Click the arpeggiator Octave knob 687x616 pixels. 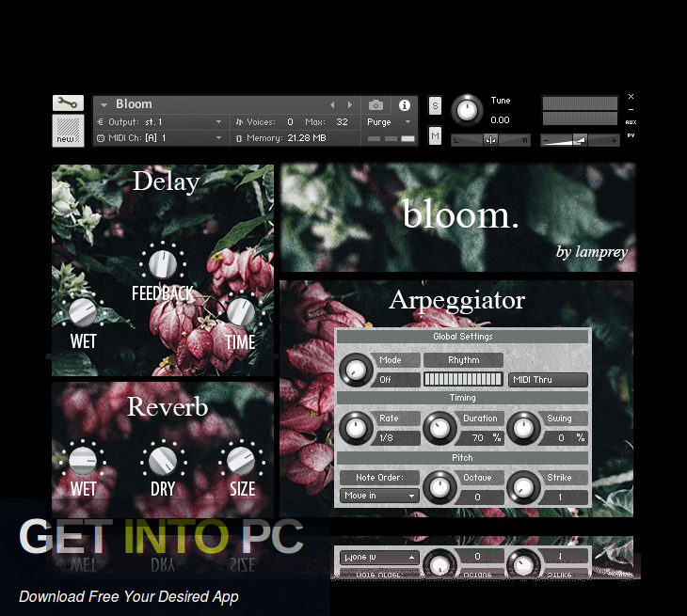coord(439,487)
